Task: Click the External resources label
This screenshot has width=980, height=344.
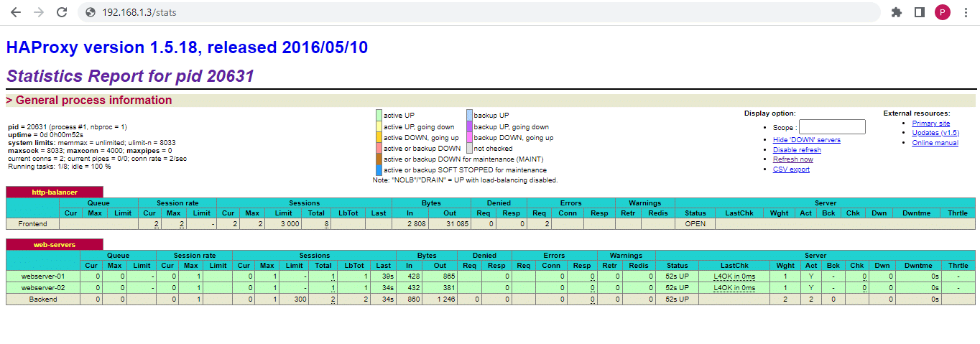Action: 917,113
